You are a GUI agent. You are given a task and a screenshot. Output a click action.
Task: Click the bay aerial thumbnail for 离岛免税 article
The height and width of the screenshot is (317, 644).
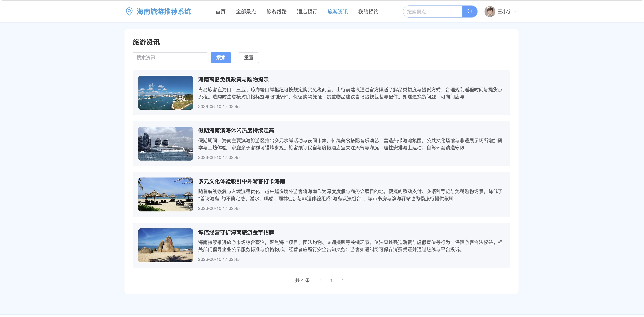coord(165,93)
